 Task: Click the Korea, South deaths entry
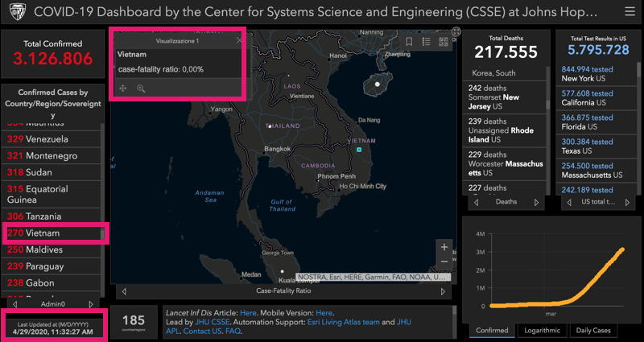[493, 73]
